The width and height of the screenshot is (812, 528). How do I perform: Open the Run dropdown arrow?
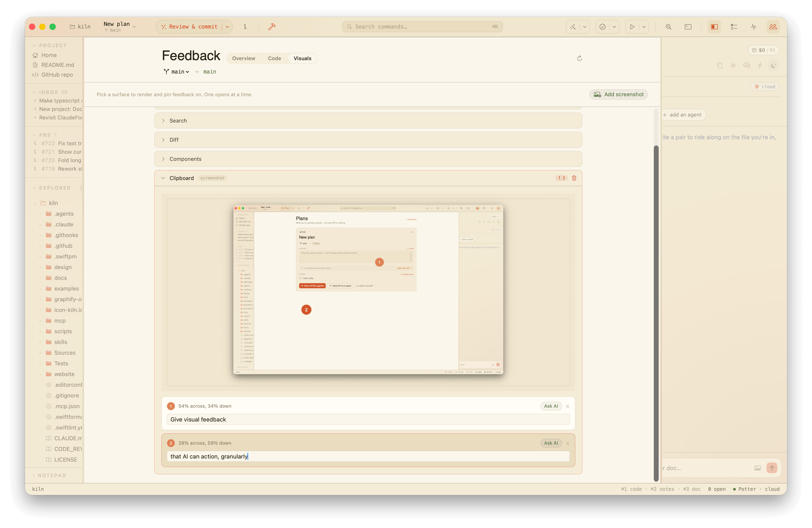pyautogui.click(x=644, y=27)
